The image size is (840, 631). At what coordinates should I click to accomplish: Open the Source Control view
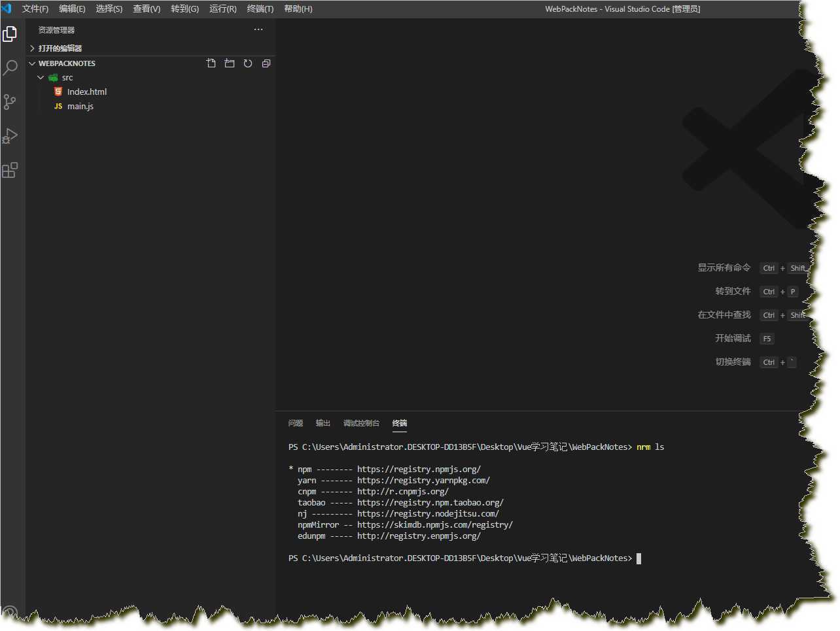[10, 101]
